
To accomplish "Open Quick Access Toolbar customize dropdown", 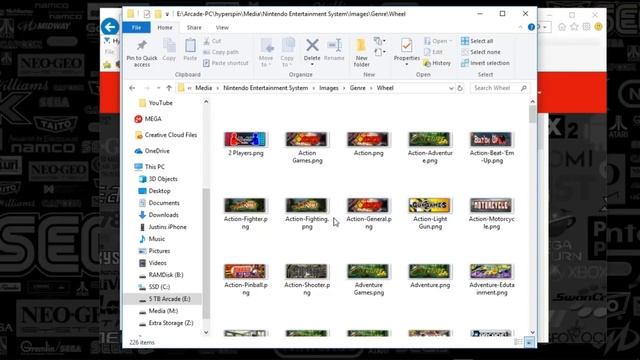I will click(167, 14).
